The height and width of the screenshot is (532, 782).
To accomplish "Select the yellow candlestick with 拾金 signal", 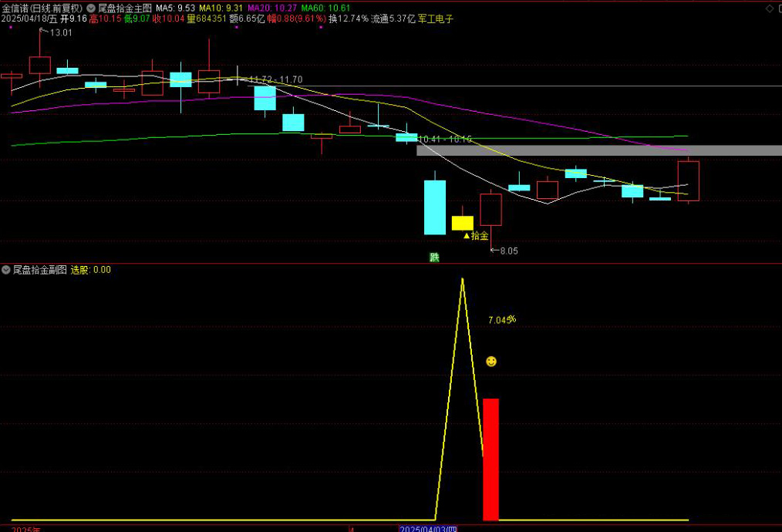I will (x=462, y=223).
